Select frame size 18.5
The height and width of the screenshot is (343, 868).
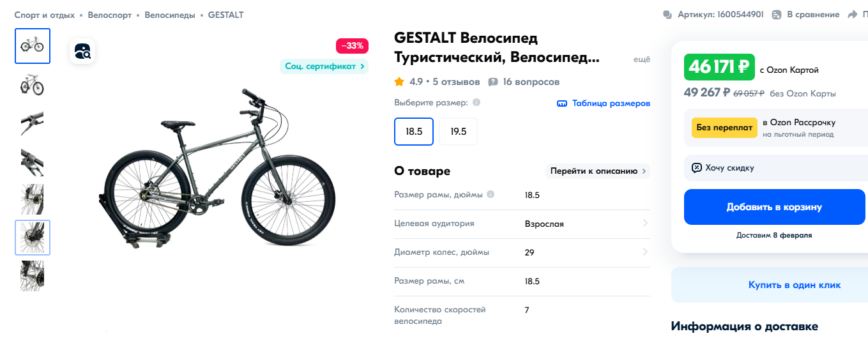point(414,132)
